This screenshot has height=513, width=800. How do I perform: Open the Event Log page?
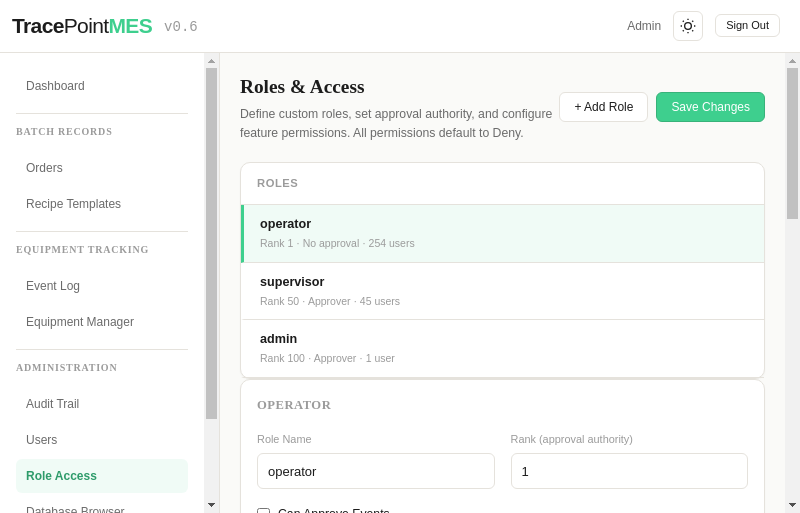pos(102,286)
